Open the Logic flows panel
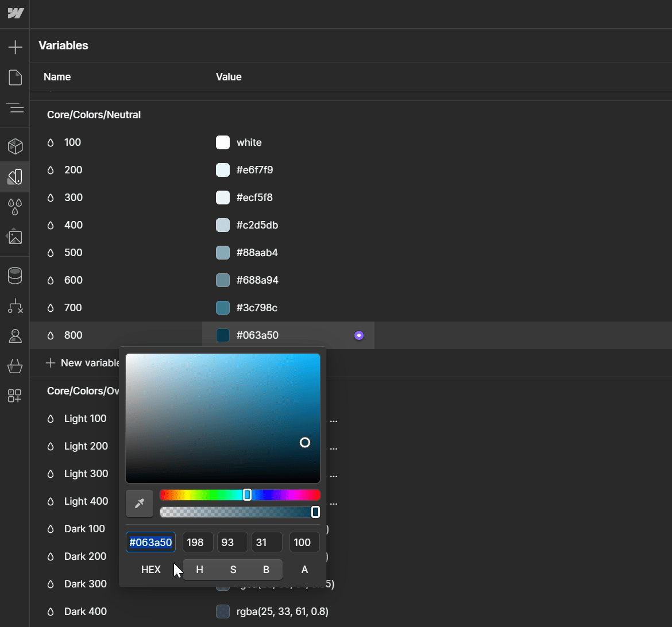 click(14, 306)
